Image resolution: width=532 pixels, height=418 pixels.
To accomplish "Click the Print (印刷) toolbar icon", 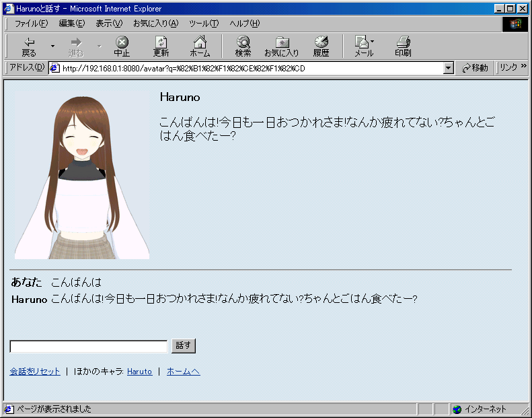I will [403, 46].
